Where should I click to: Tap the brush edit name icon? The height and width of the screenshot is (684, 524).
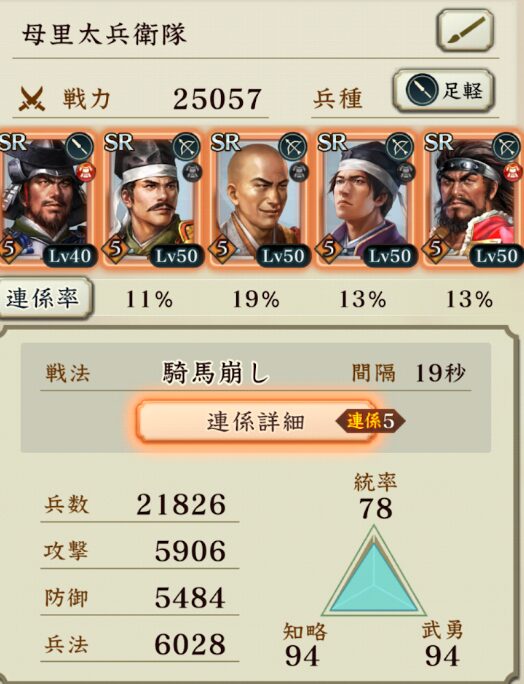click(465, 31)
